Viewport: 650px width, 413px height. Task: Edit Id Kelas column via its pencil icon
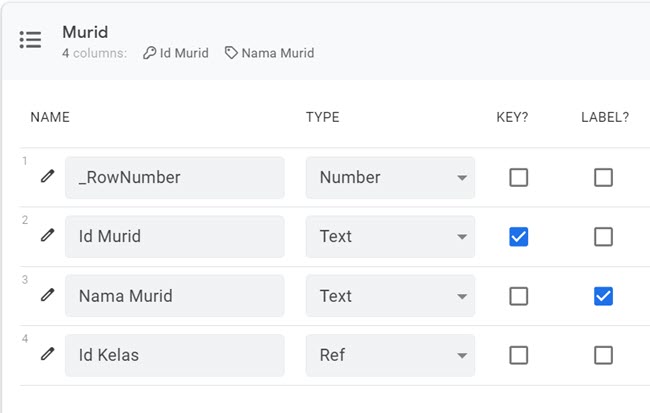tap(48, 354)
